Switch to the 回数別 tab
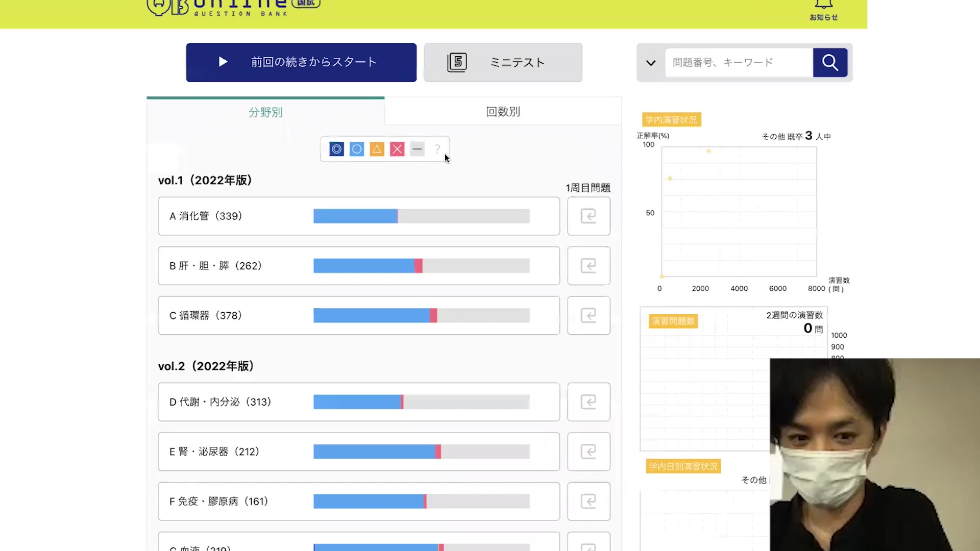This screenshot has height=551, width=980. 503,112
